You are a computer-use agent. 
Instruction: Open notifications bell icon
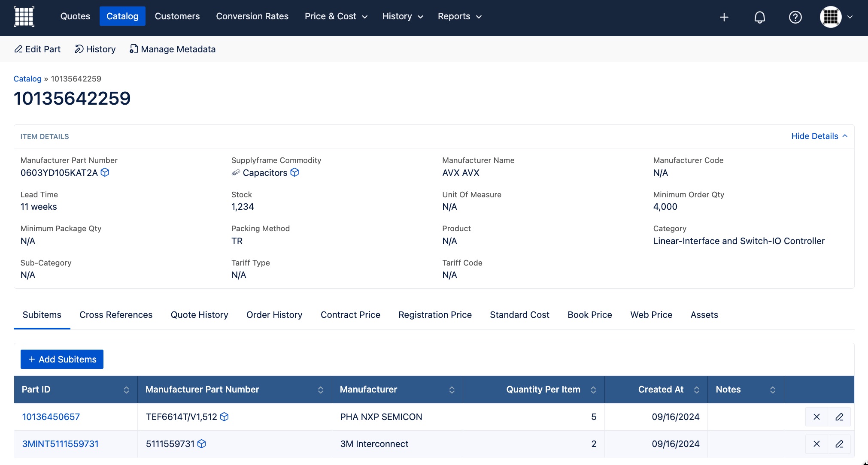coord(760,17)
